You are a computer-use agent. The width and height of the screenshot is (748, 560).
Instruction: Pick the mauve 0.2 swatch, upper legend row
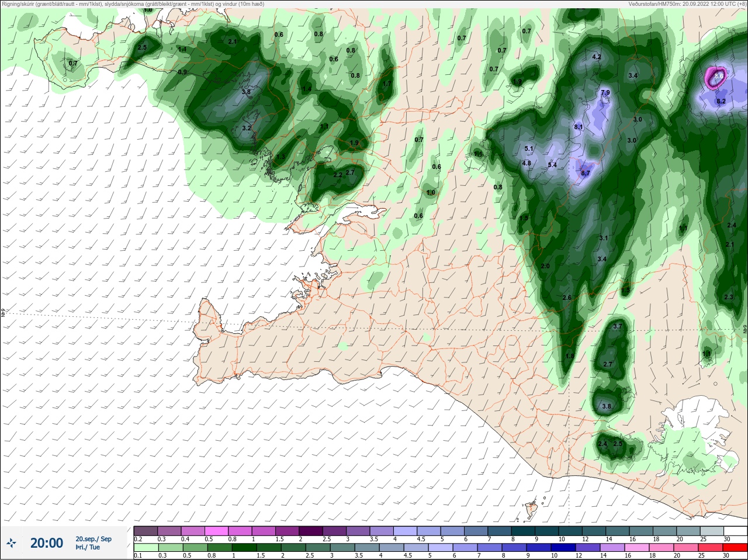click(x=146, y=530)
